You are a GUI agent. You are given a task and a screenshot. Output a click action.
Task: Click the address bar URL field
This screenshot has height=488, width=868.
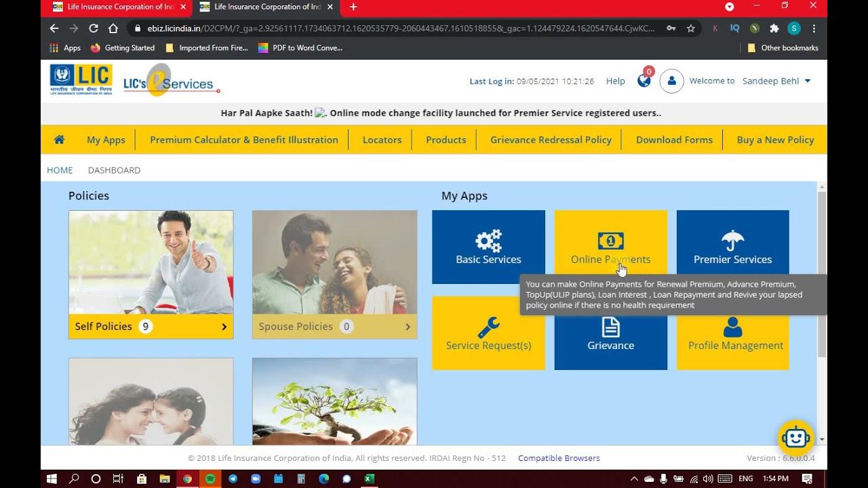[400, 28]
